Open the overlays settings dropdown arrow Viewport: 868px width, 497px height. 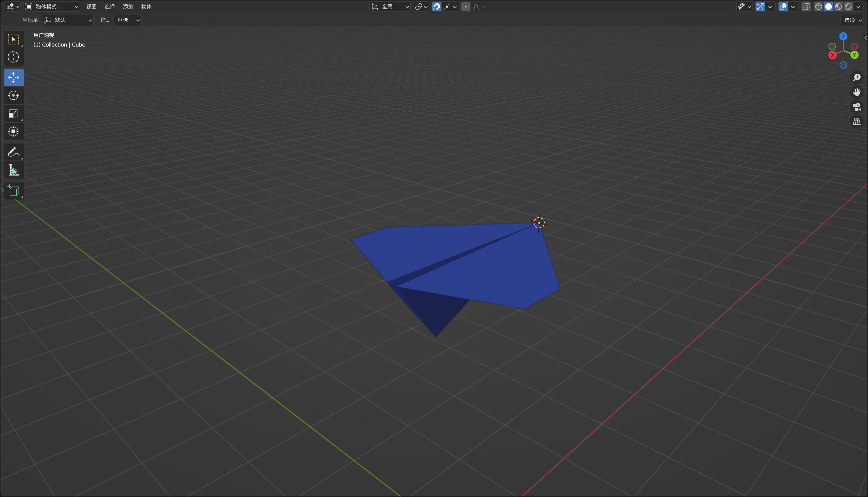tap(793, 7)
